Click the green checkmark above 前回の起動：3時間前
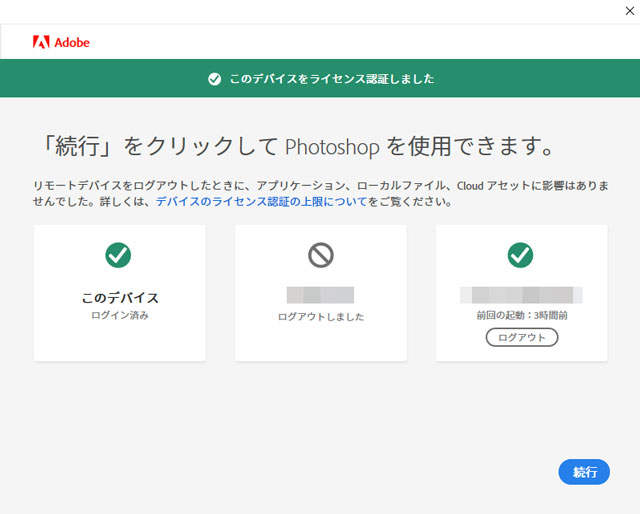 tap(520, 255)
